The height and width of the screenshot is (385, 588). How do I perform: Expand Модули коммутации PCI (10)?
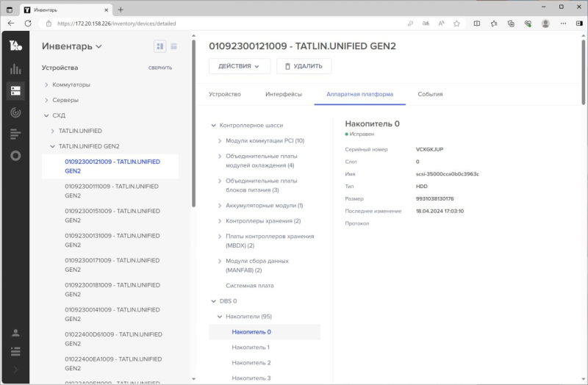tap(220, 140)
